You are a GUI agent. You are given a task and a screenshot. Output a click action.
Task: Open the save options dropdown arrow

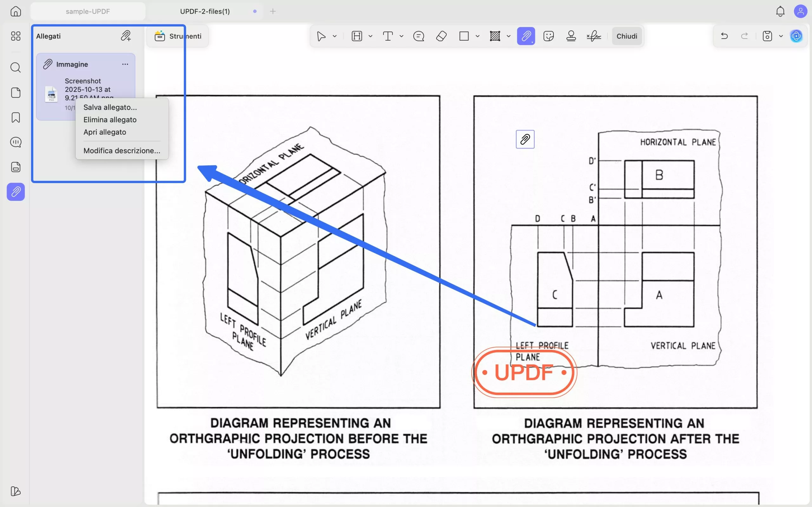[x=781, y=36]
